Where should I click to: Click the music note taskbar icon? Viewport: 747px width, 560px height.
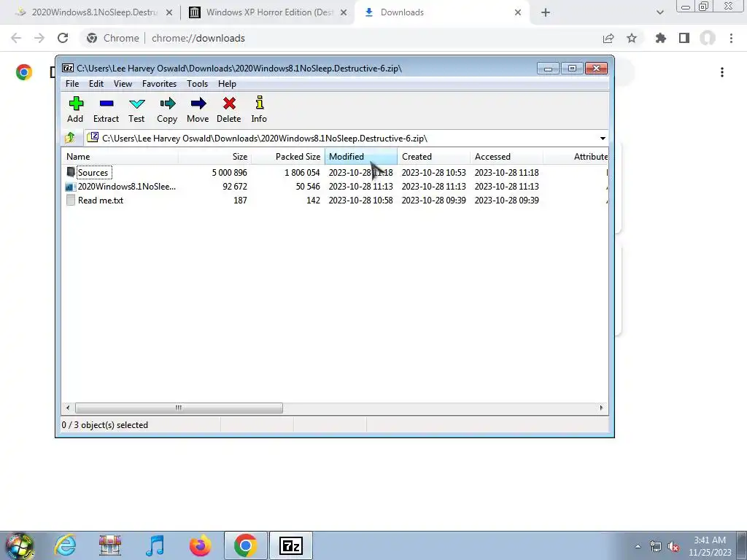tap(155, 545)
